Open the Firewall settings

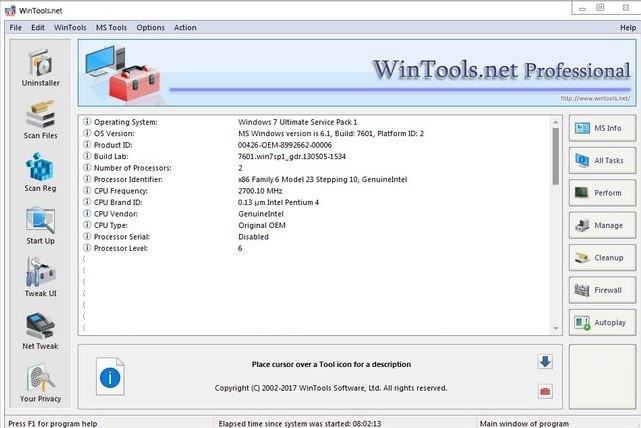click(x=602, y=290)
